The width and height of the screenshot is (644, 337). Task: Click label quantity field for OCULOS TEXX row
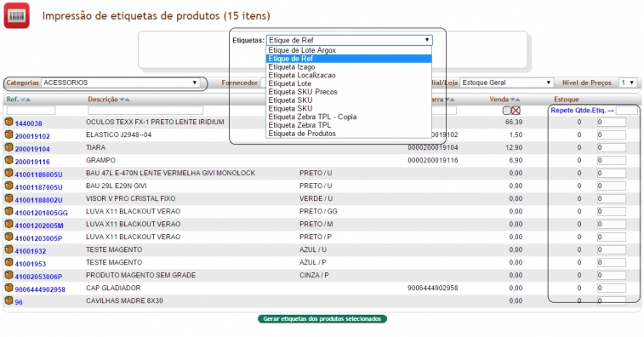[x=612, y=122]
